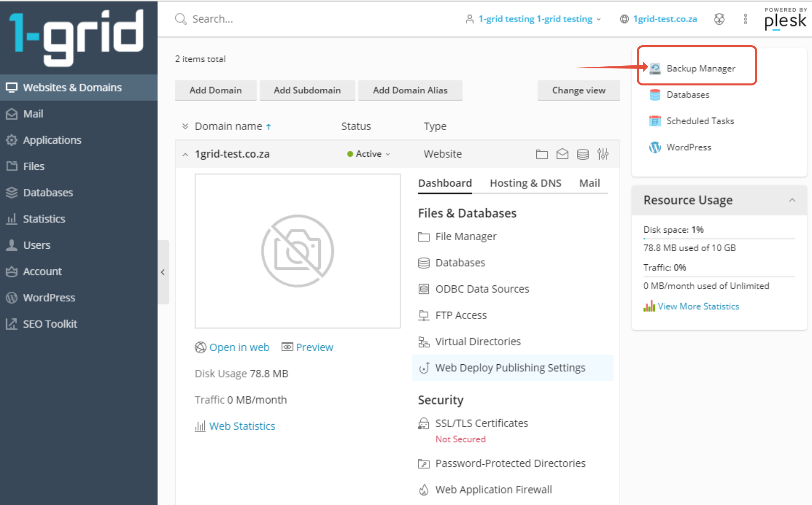Open Web Application Firewall

click(x=485, y=489)
